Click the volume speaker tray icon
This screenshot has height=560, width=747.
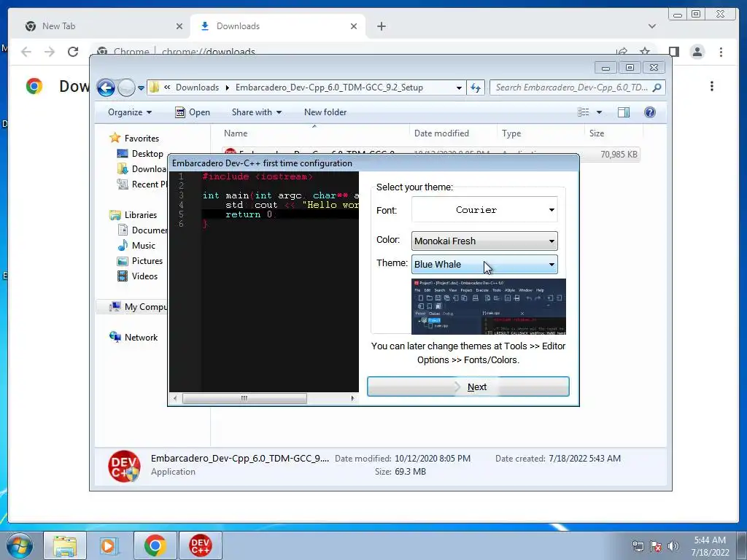coord(673,546)
